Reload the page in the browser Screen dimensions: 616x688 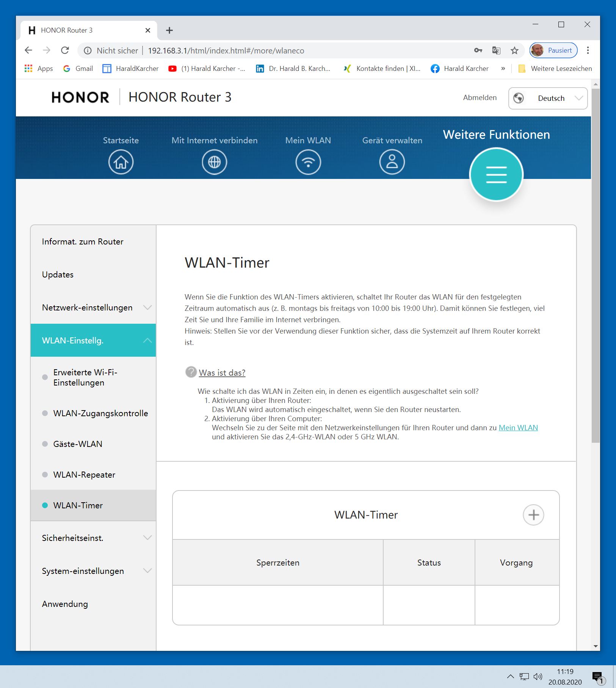click(x=65, y=50)
